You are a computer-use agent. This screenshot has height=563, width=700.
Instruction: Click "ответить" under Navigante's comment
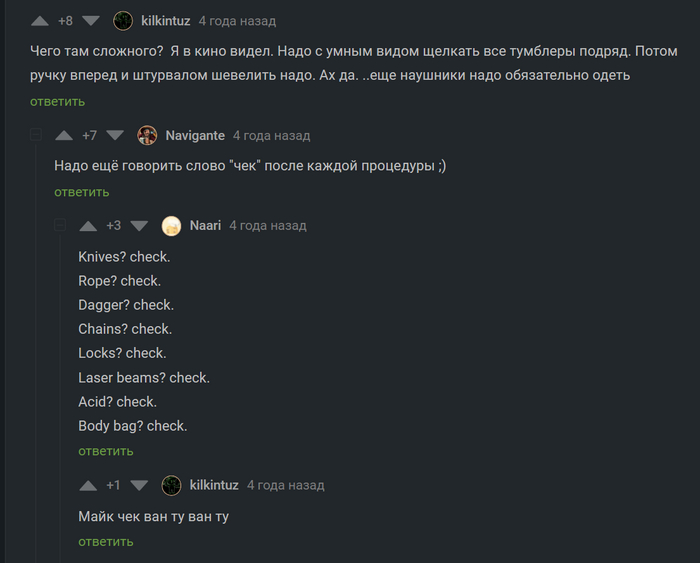pos(81,192)
